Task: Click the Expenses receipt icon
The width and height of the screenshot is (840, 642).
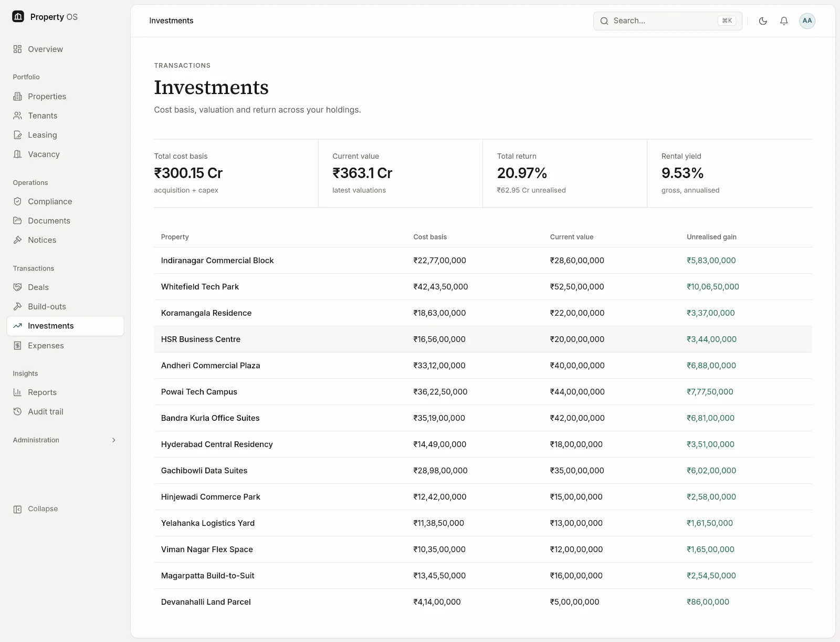Action: pos(17,346)
